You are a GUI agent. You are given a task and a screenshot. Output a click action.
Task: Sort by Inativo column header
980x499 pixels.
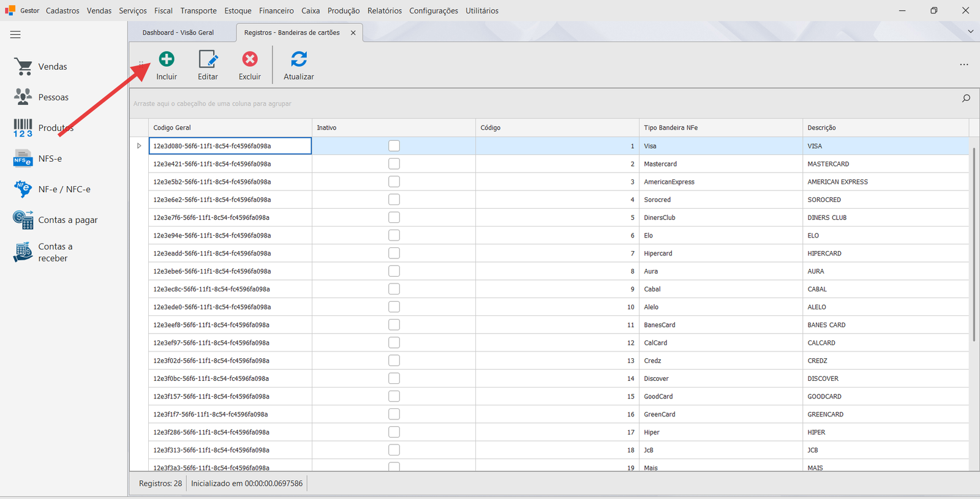(394, 127)
